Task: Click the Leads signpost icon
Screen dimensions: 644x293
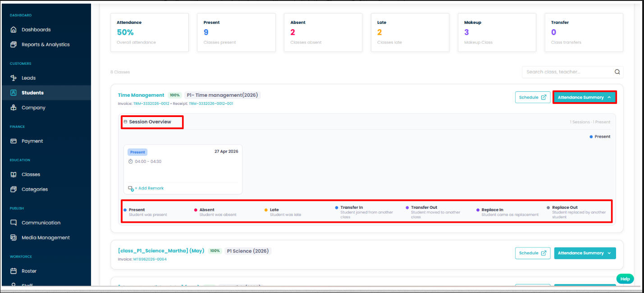Action: click(14, 78)
